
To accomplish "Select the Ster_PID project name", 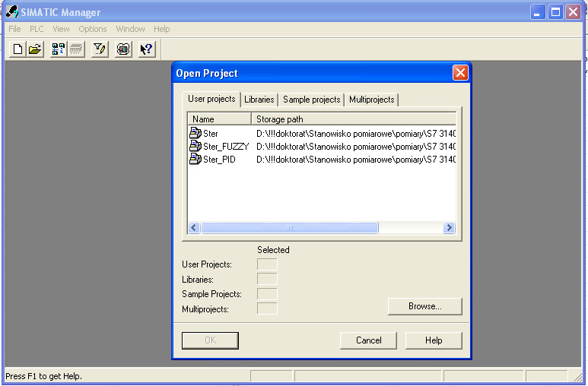I will (219, 160).
